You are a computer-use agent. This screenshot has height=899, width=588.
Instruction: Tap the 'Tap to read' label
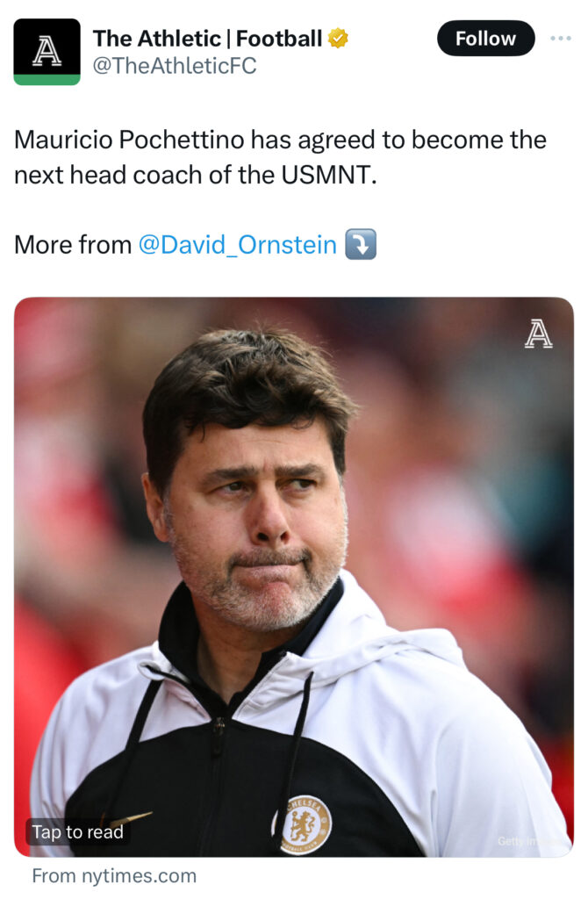[x=77, y=832]
